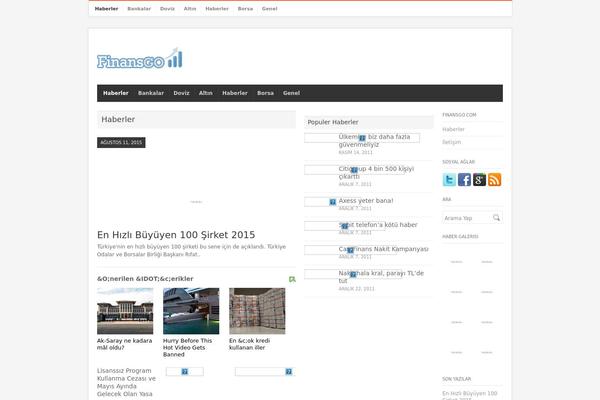Open Ak-Saray ne kadara mâl oldu thumbnail
This screenshot has width=600, height=400.
(125, 311)
